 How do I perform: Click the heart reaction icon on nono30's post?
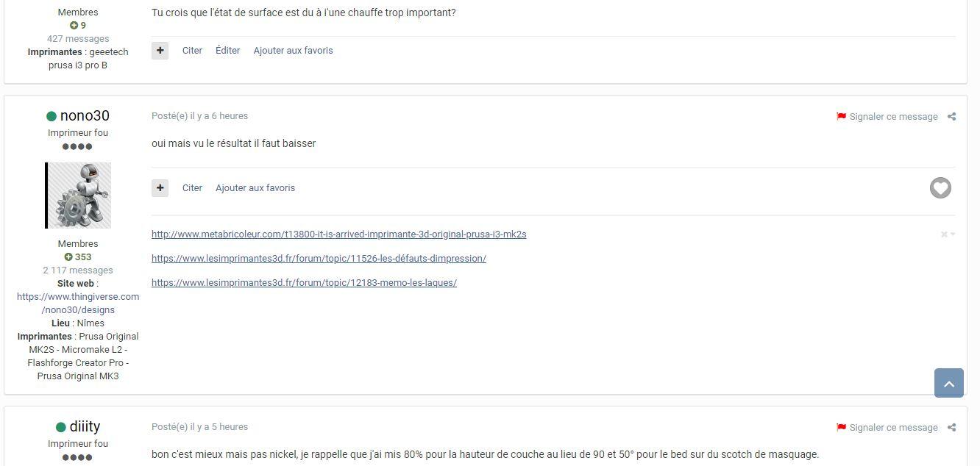pos(940,188)
